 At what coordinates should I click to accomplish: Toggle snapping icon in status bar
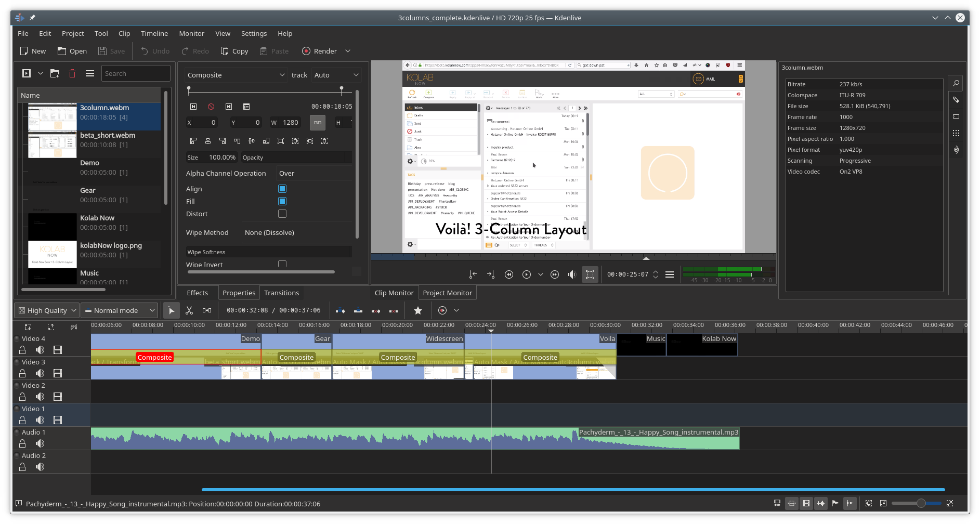point(850,503)
